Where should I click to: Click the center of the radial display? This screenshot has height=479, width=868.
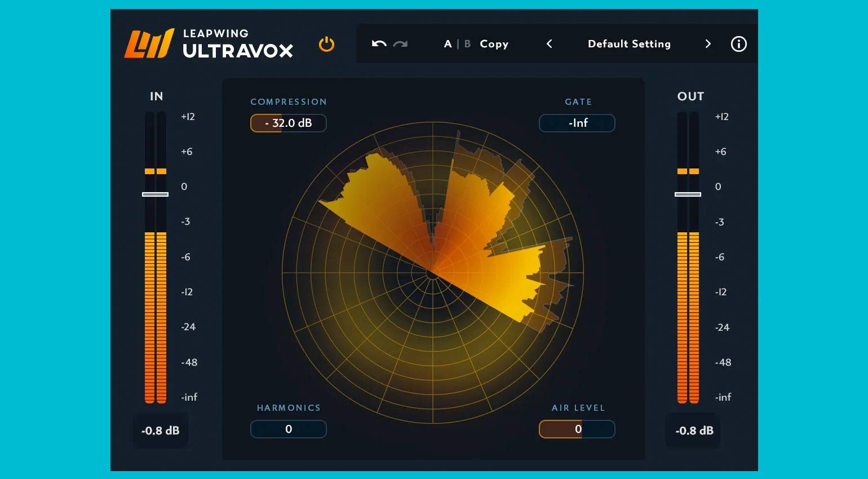click(x=432, y=274)
